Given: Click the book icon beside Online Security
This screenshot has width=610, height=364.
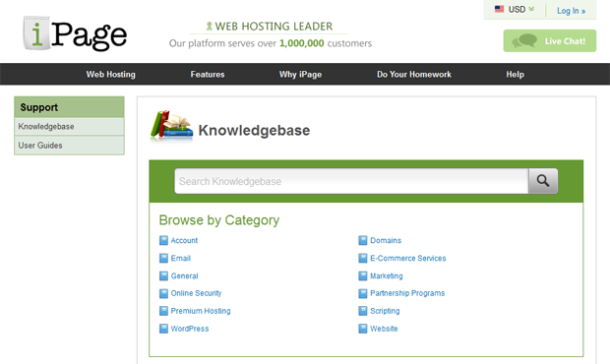Looking at the screenshot, I should coord(163,293).
